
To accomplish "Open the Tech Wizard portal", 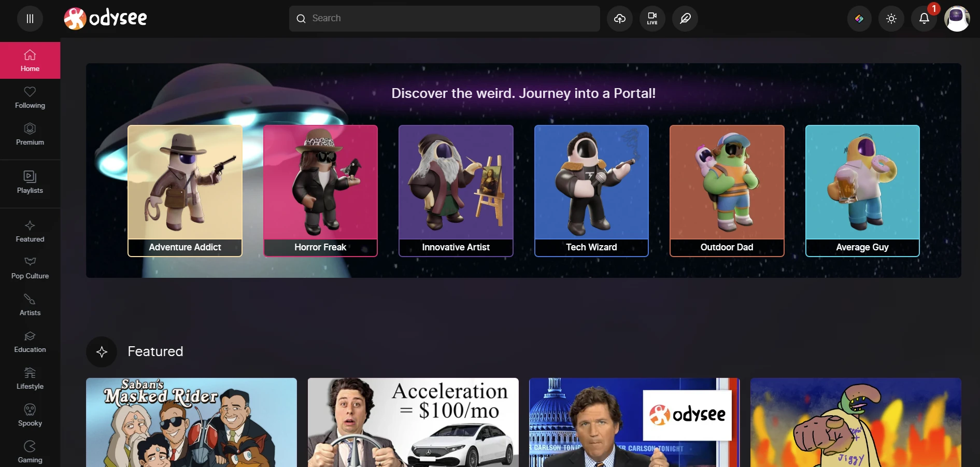I will [591, 191].
